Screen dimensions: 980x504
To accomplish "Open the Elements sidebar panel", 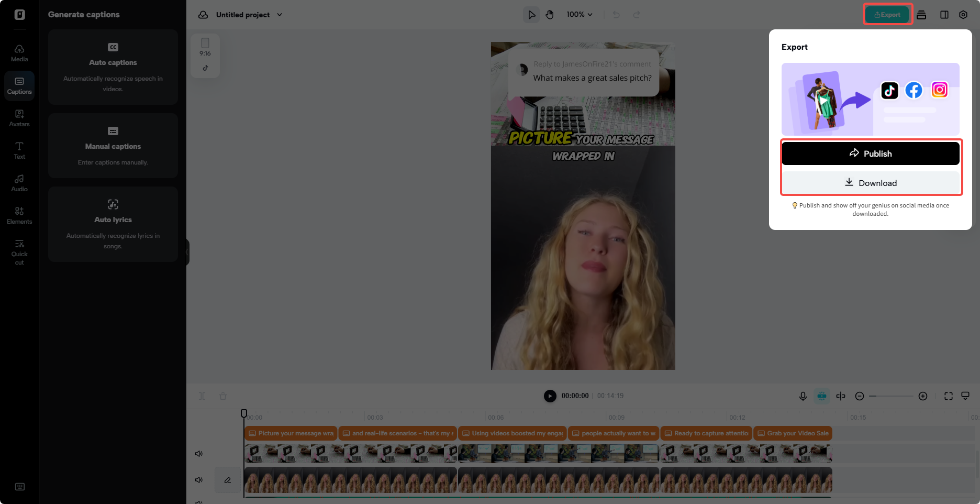I will pos(19,216).
